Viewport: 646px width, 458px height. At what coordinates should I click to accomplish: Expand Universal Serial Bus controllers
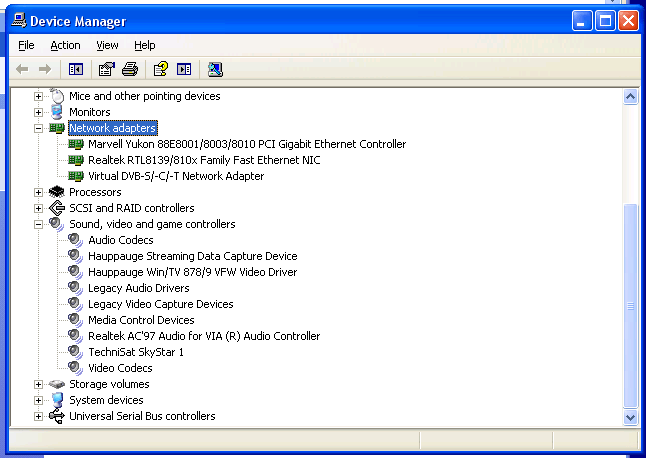click(38, 416)
